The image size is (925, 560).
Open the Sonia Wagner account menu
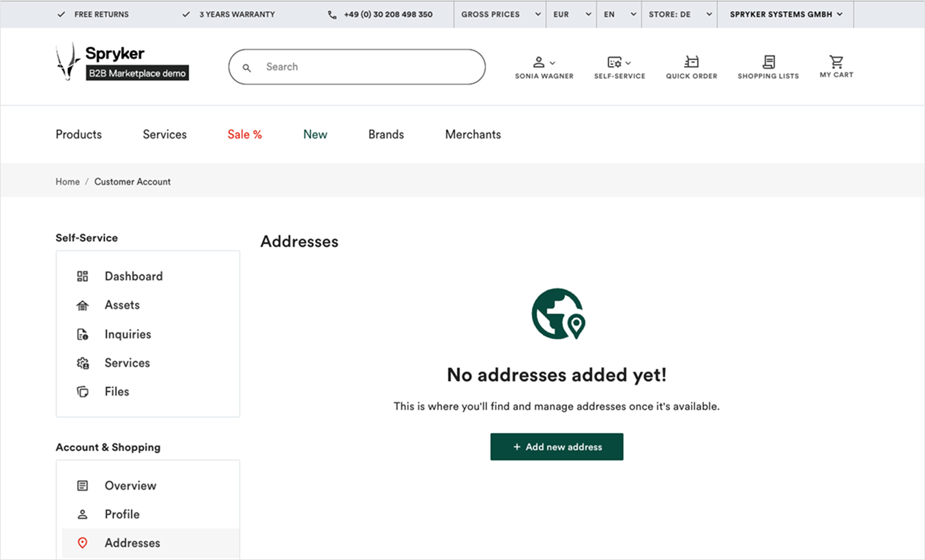pos(544,67)
